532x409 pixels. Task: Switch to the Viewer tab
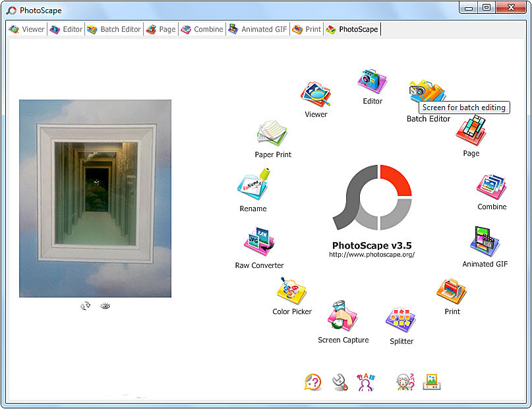click(x=27, y=30)
